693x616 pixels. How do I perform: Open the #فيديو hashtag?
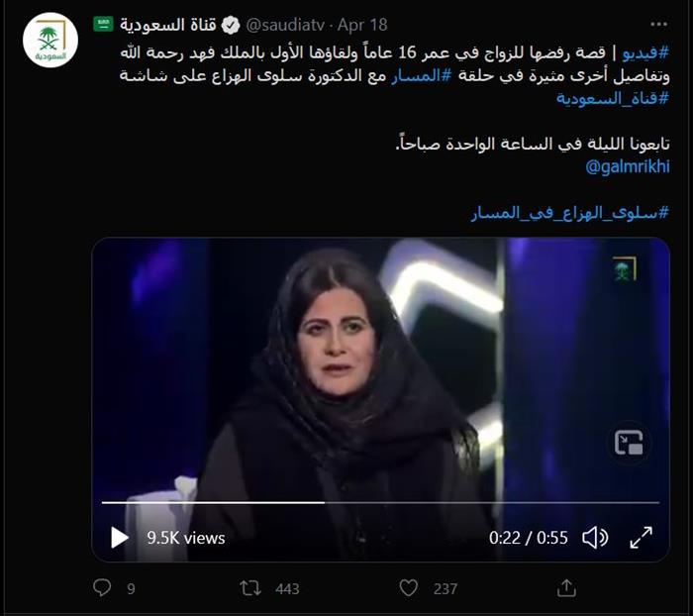[x=645, y=53]
